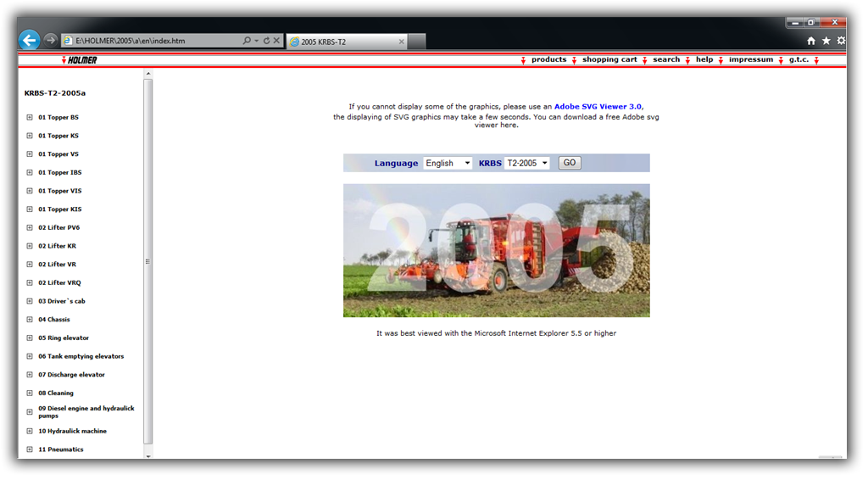The width and height of the screenshot is (868, 480).
Task: Close the 2005 KRBS-T2 tab
Action: [401, 42]
